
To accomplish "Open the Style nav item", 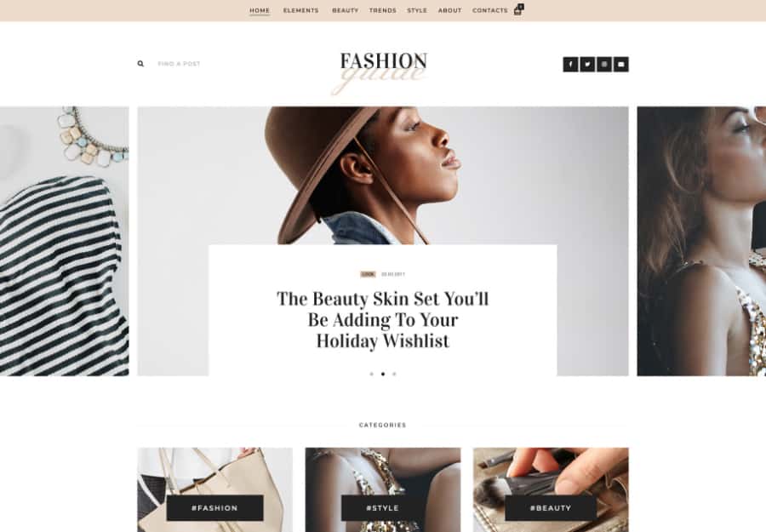I will coord(417,10).
